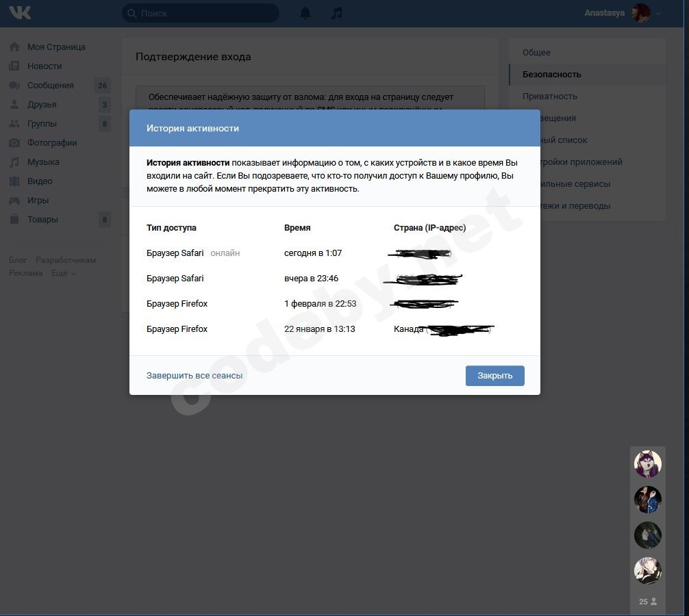Click Завершить все сеансы link
The height and width of the screenshot is (616, 689).
195,375
